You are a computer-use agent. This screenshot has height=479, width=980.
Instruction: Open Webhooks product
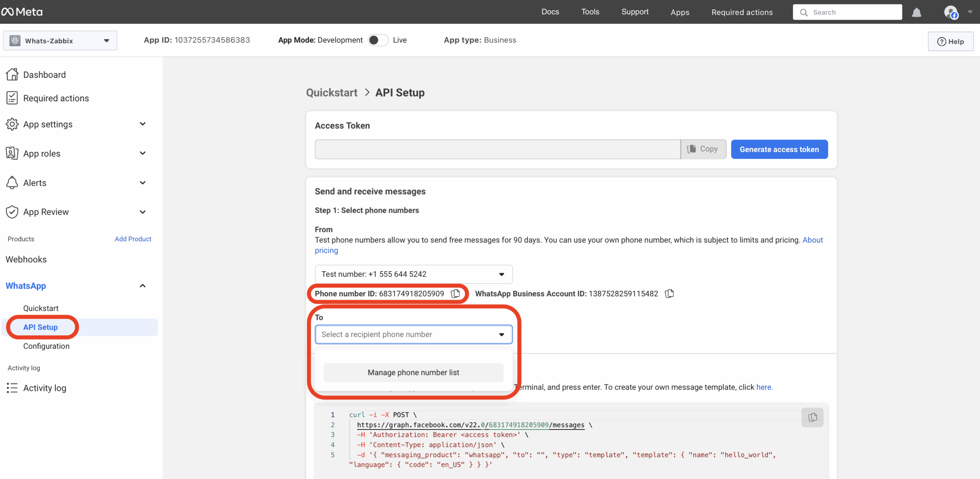click(26, 259)
